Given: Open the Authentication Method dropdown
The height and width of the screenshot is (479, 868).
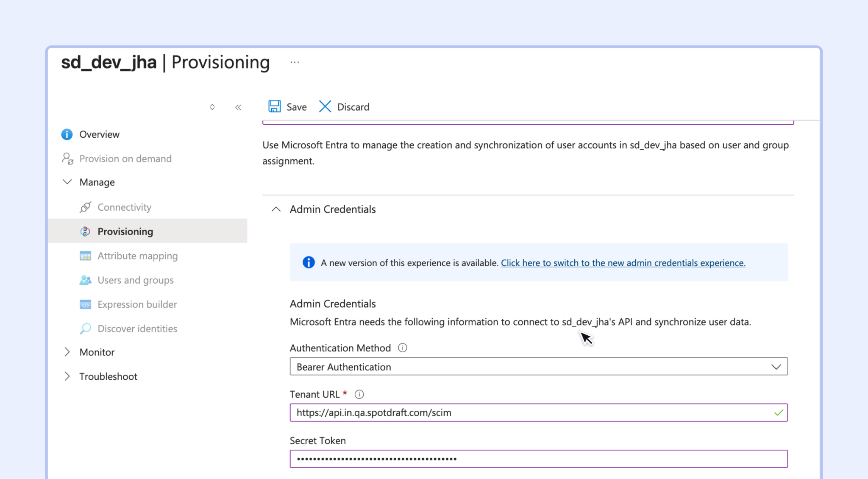Looking at the screenshot, I should [x=539, y=367].
